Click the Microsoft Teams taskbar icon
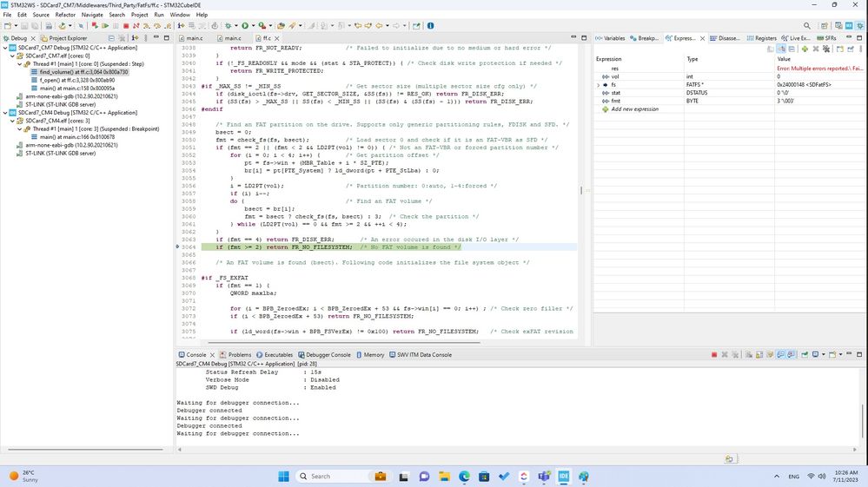Image resolution: width=868 pixels, height=487 pixels. (x=544, y=476)
